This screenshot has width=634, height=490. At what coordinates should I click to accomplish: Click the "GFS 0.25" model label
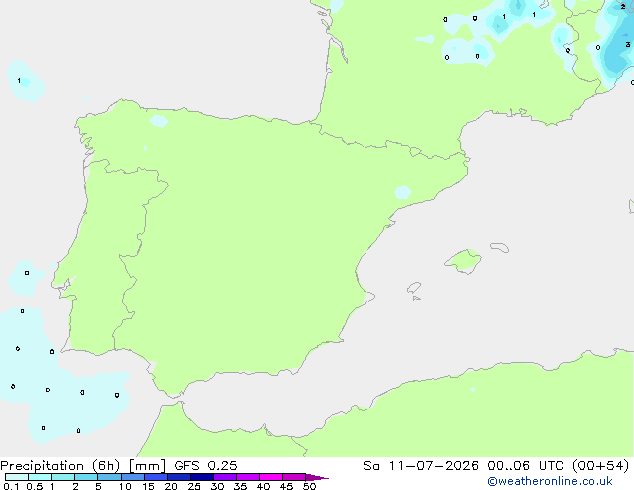coord(206,466)
